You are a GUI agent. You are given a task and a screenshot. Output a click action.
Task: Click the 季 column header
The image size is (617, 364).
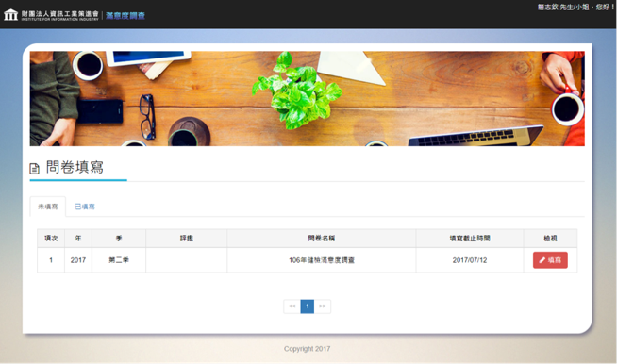(119, 238)
